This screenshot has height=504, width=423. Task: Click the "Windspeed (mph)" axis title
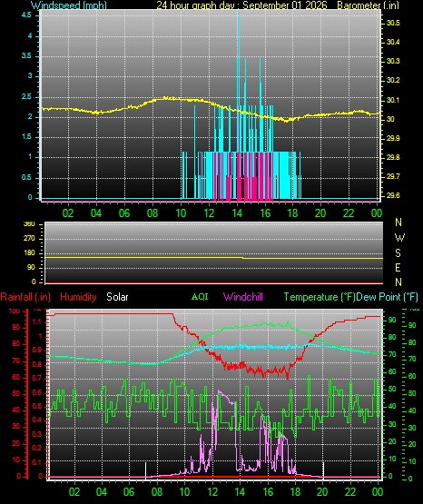point(69,5)
